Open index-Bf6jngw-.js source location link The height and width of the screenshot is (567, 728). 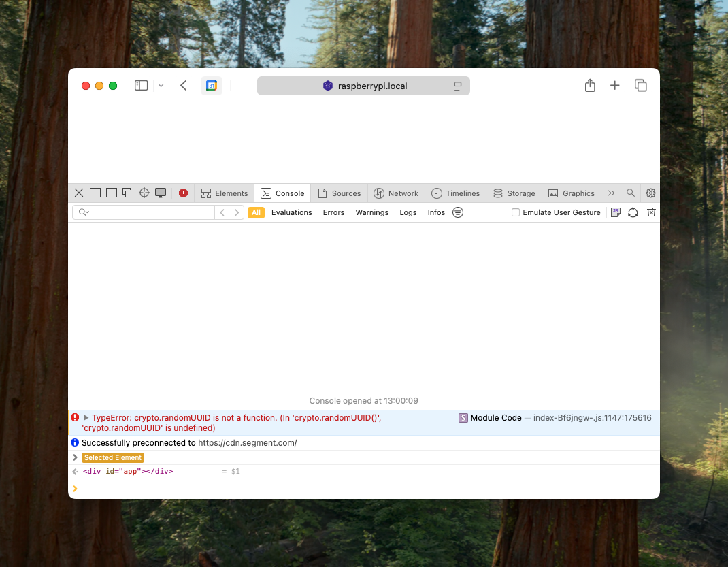point(592,418)
